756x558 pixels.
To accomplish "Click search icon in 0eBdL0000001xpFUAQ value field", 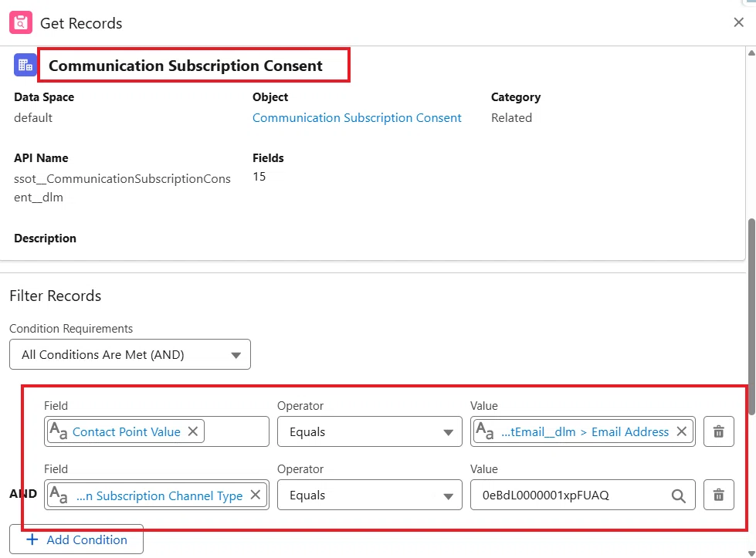I will [678, 495].
